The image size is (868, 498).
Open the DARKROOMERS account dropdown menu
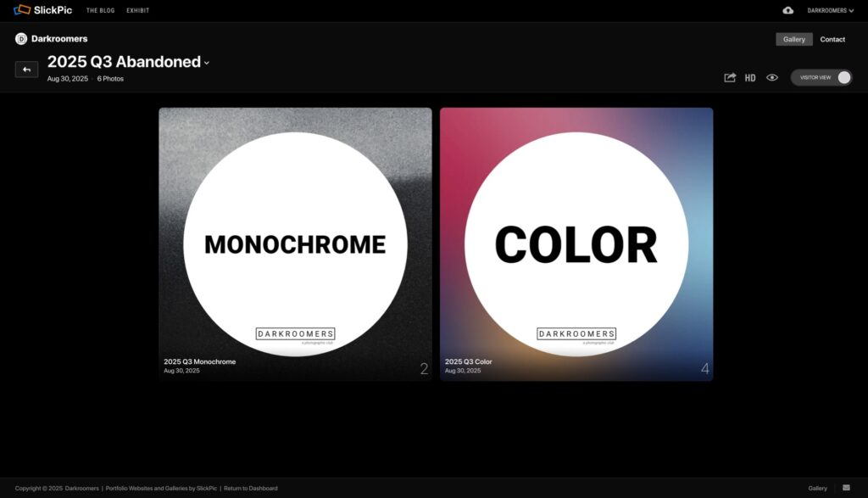pos(830,10)
